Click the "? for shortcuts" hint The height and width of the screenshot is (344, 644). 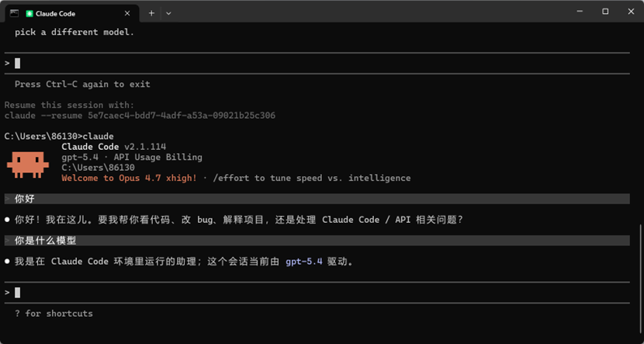pyautogui.click(x=54, y=314)
